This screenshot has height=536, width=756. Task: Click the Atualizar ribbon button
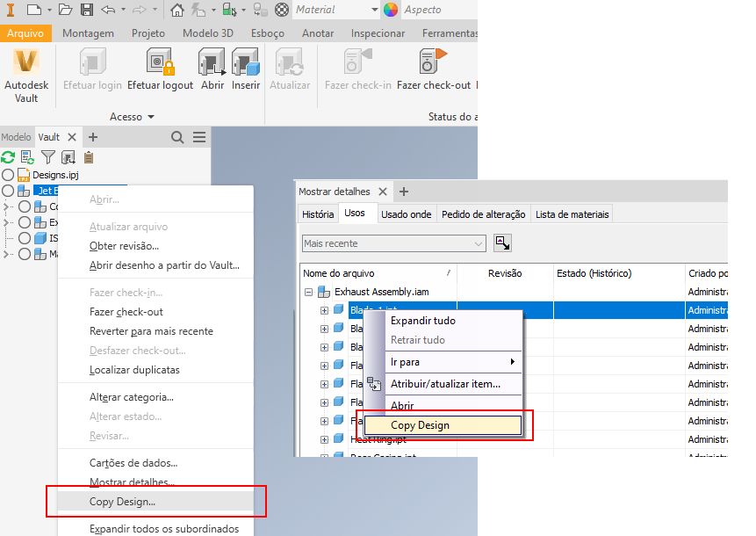point(290,69)
